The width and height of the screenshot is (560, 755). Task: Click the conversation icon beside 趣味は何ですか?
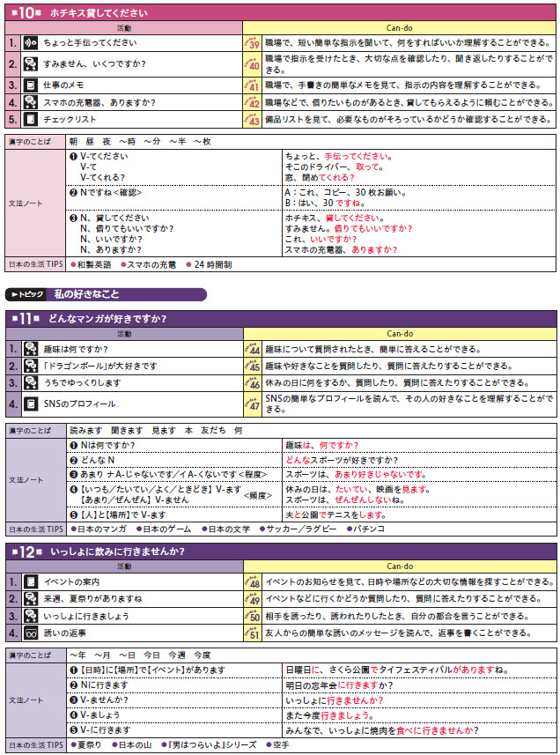click(x=31, y=349)
